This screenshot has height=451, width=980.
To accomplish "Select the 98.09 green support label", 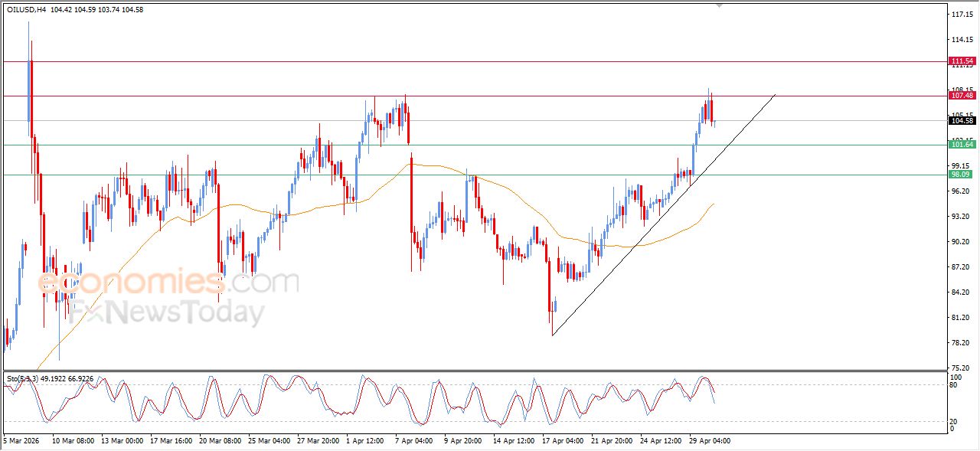I will point(962,175).
